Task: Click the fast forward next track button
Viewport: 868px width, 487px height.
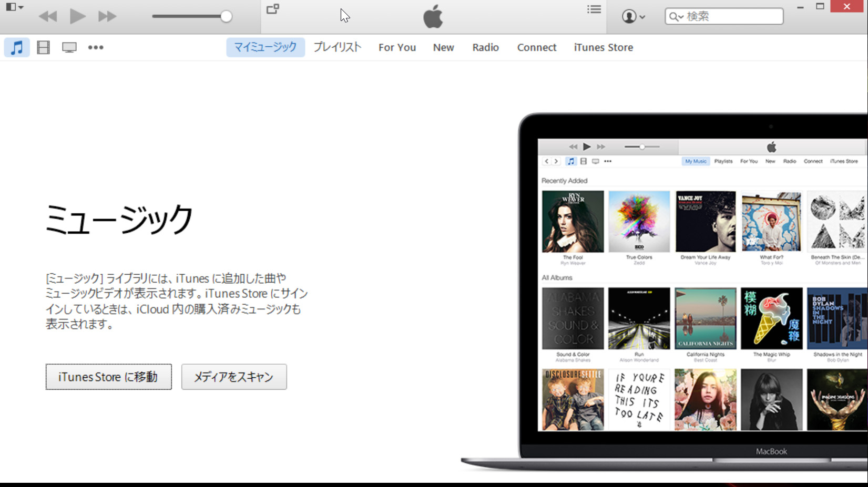Action: [x=107, y=16]
